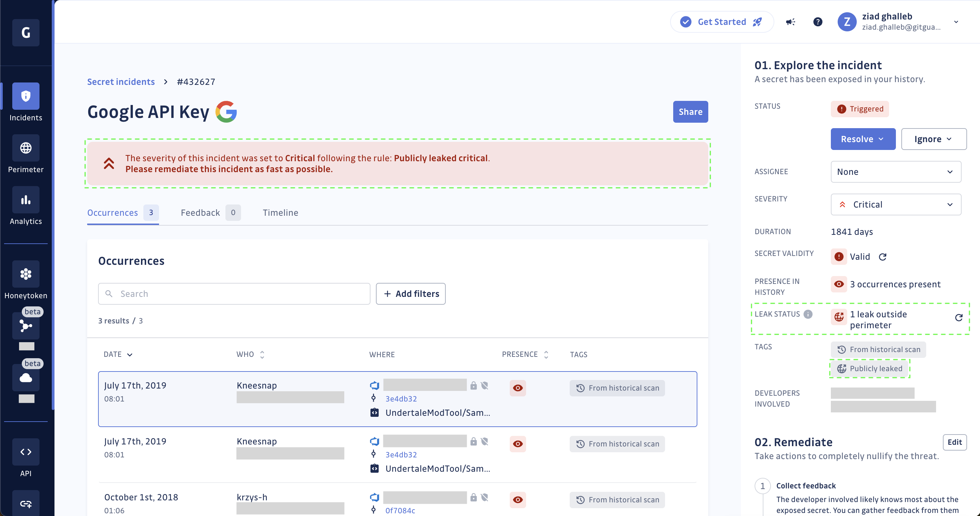Viewport: 980px width, 516px height.
Task: Click the search magnifier icon
Action: 109,293
